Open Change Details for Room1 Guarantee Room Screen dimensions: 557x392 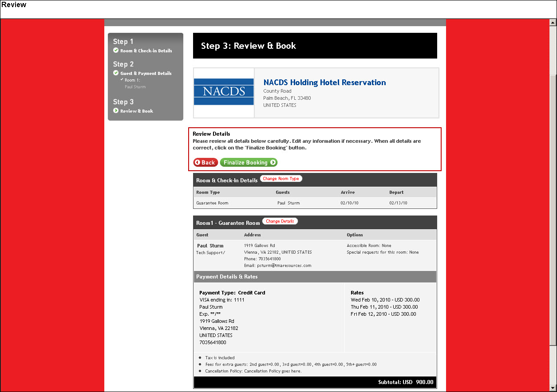click(280, 221)
